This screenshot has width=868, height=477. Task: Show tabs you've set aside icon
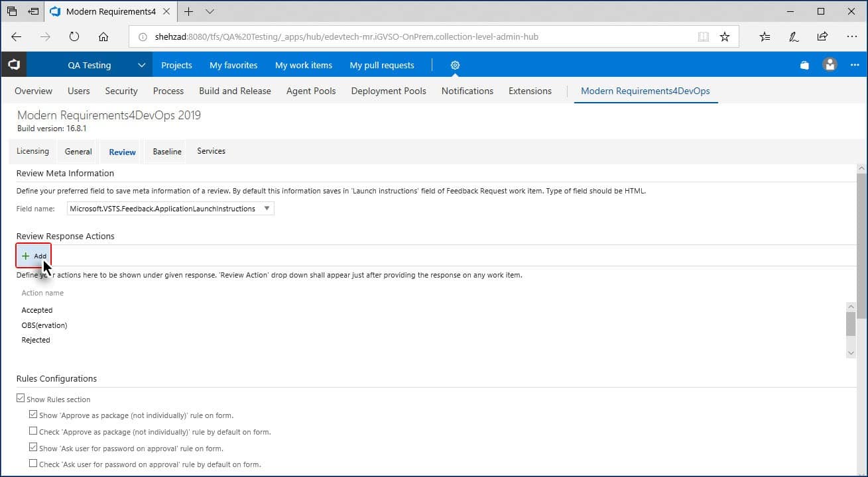(12, 11)
